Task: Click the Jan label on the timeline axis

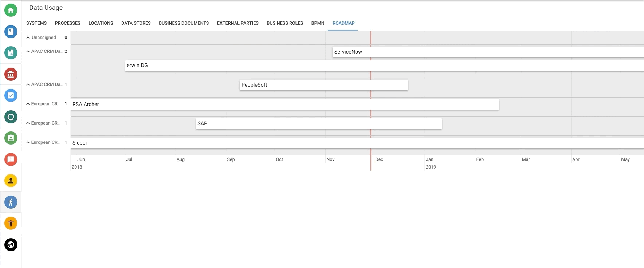Action: click(x=429, y=159)
